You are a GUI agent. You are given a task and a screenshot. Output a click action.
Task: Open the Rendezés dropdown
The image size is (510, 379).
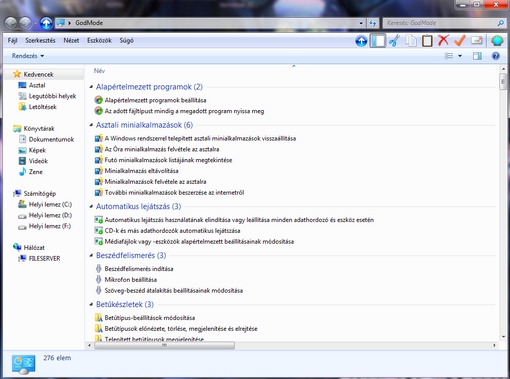[28, 56]
